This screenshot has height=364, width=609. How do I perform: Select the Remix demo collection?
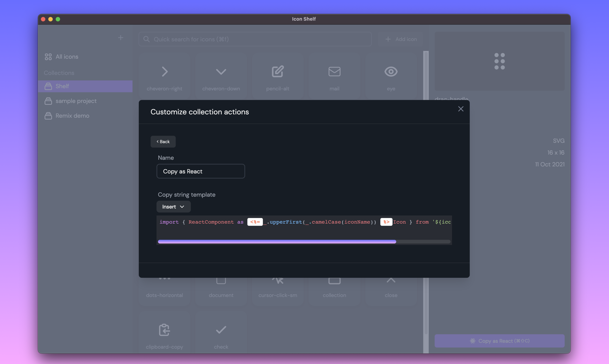point(85,116)
